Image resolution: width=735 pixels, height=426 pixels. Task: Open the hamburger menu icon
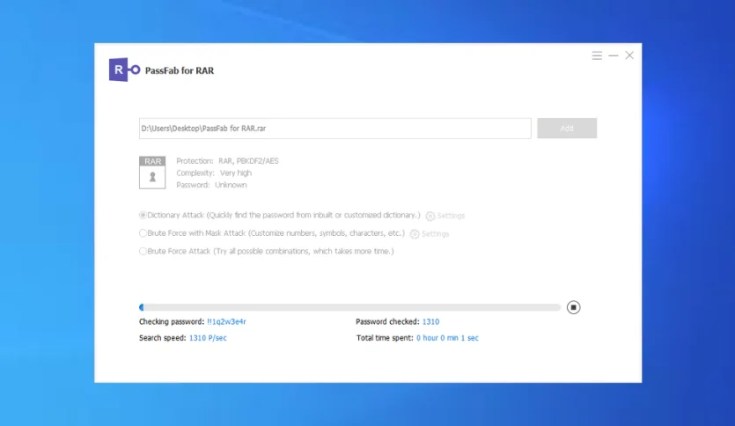click(596, 56)
